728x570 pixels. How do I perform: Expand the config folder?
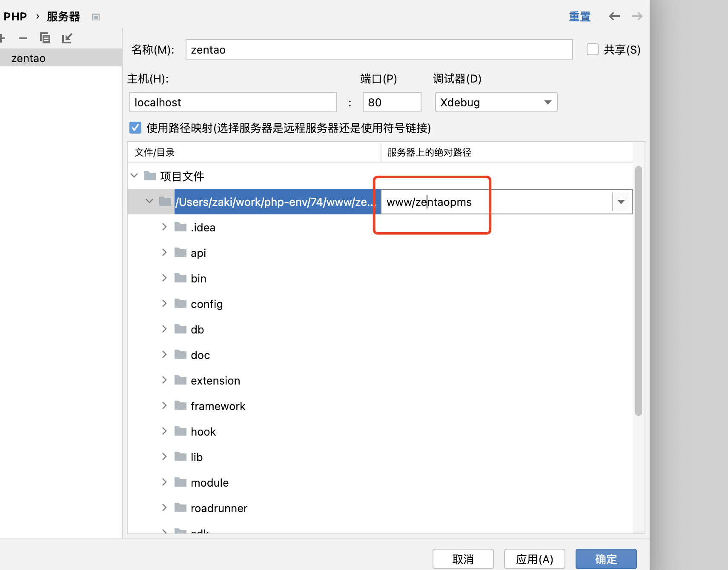click(x=164, y=303)
